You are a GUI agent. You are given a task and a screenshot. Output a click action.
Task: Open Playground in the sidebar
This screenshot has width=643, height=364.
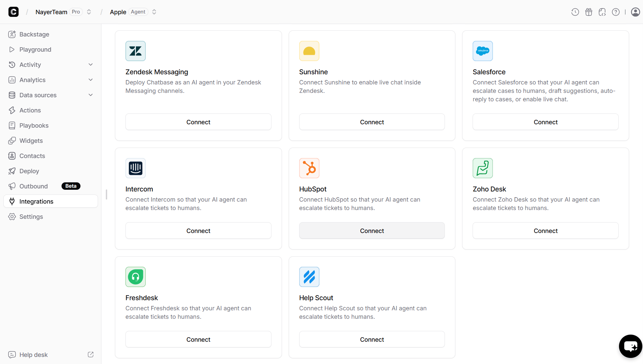coord(51,49)
